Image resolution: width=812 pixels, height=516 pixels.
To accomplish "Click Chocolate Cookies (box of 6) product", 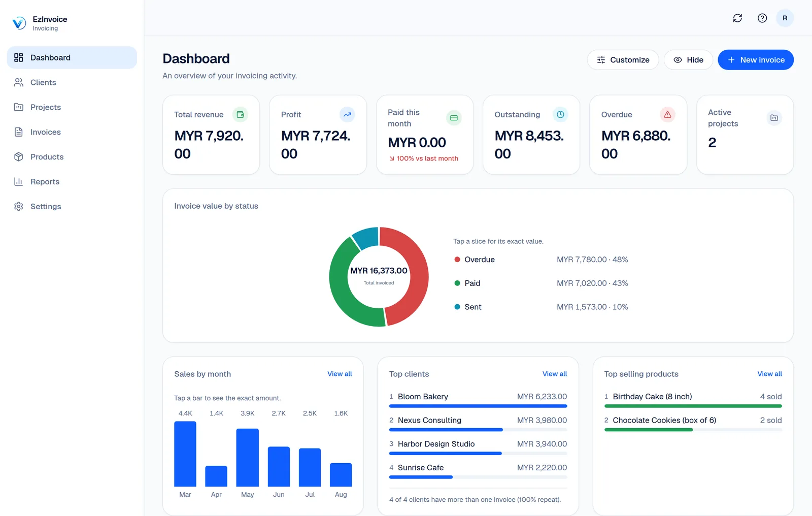I will [x=693, y=424].
